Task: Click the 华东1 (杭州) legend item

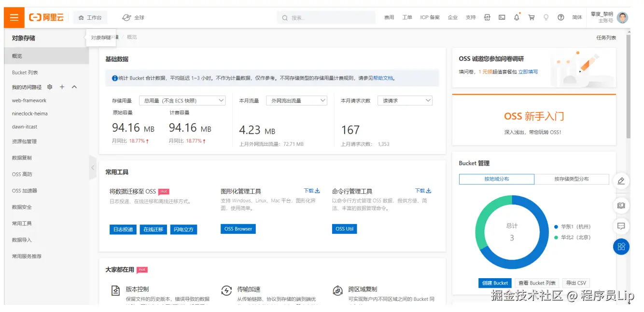Action: tap(573, 227)
